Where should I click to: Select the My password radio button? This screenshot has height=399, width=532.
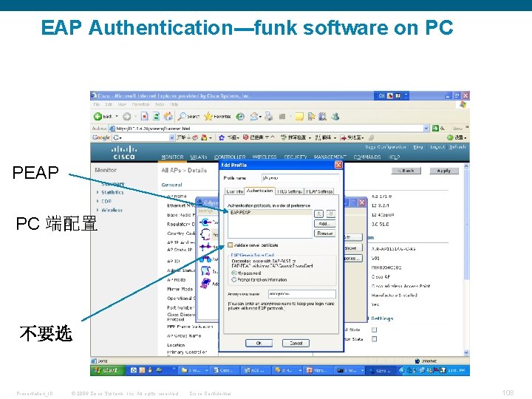click(233, 273)
